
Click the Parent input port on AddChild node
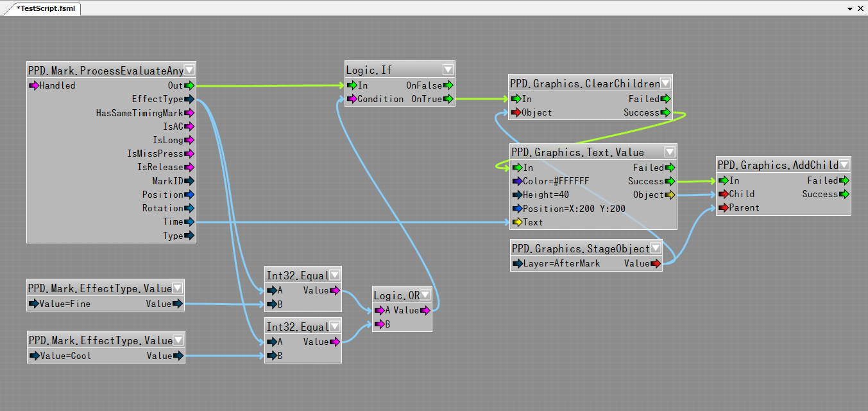tap(724, 207)
